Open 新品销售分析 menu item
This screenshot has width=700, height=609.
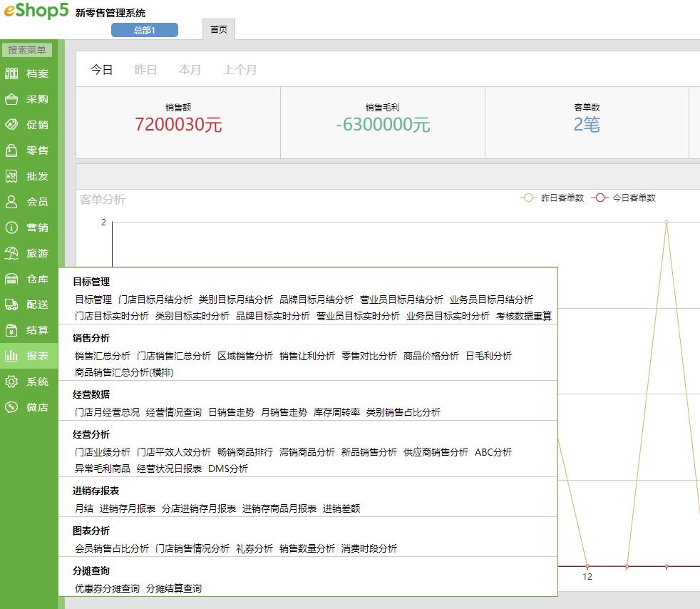pos(369,452)
